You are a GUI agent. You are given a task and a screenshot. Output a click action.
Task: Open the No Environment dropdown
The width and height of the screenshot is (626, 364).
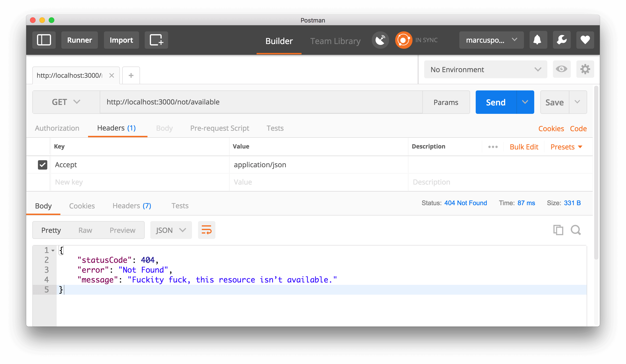coord(485,69)
